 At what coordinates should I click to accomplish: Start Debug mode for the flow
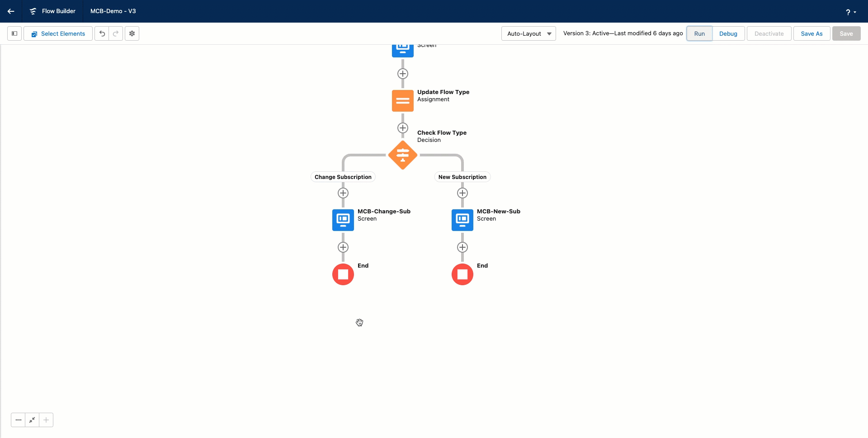point(728,33)
